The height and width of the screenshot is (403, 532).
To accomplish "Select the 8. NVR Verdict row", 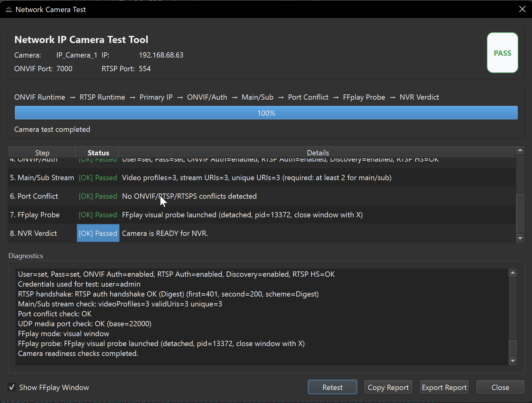I will click(33, 233).
